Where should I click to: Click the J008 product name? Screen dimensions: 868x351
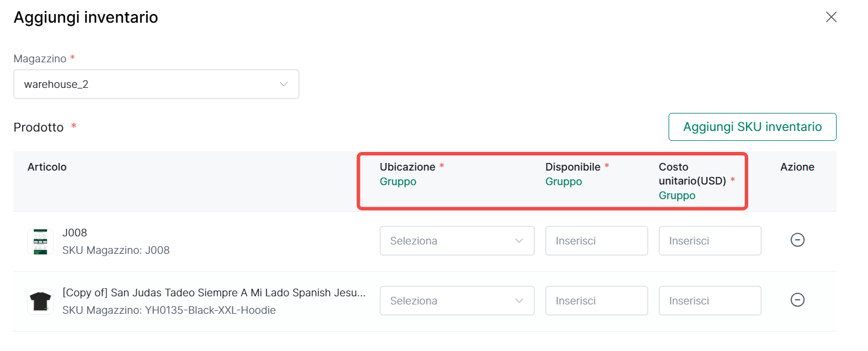point(74,233)
